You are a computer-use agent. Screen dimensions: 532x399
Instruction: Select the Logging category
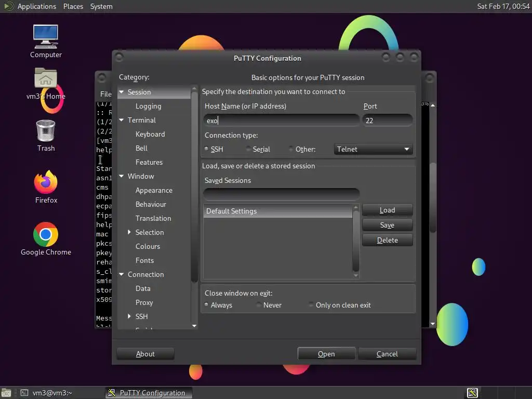coord(148,106)
